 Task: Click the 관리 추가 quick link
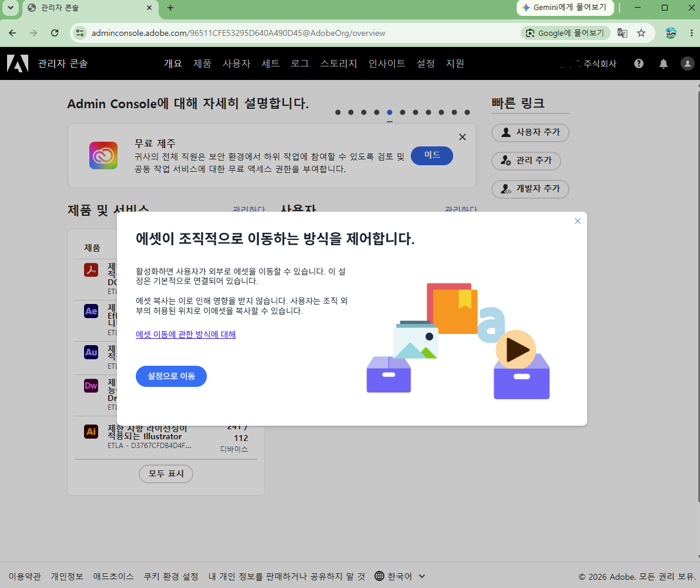(x=527, y=161)
